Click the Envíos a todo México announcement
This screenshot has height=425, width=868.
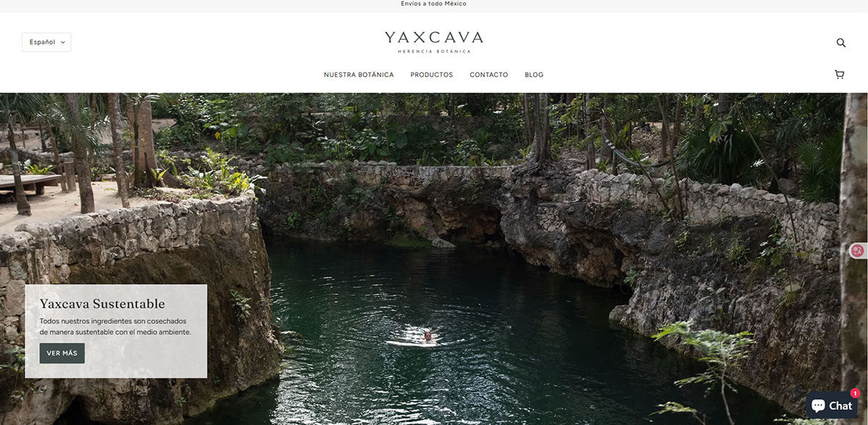tap(434, 4)
